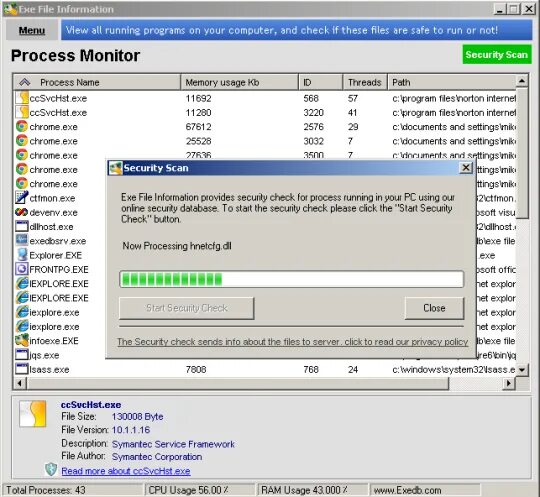Click the large ccSvcHst.exe icon in details panel
Screen dimensions: 540x497
pyautogui.click(x=33, y=414)
